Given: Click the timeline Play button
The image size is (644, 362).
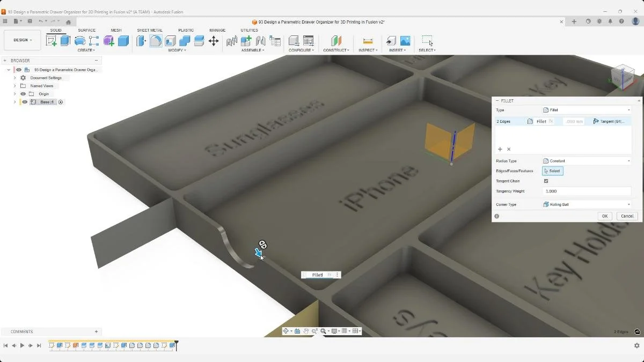Looking at the screenshot, I should click(x=22, y=345).
